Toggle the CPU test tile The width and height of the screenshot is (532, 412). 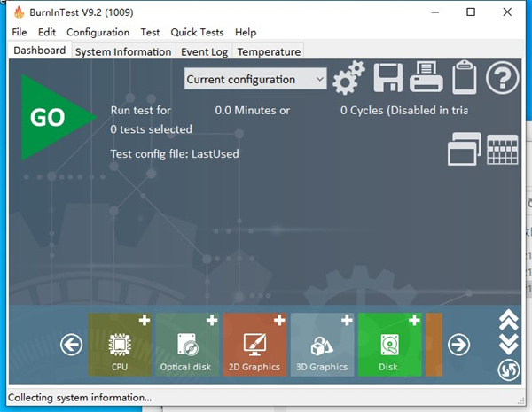[x=120, y=344]
